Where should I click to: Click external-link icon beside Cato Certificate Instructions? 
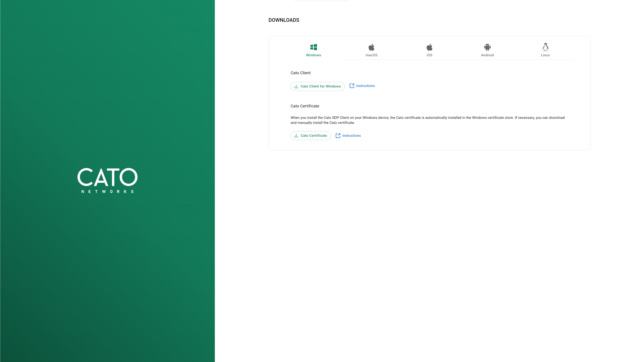(x=338, y=136)
